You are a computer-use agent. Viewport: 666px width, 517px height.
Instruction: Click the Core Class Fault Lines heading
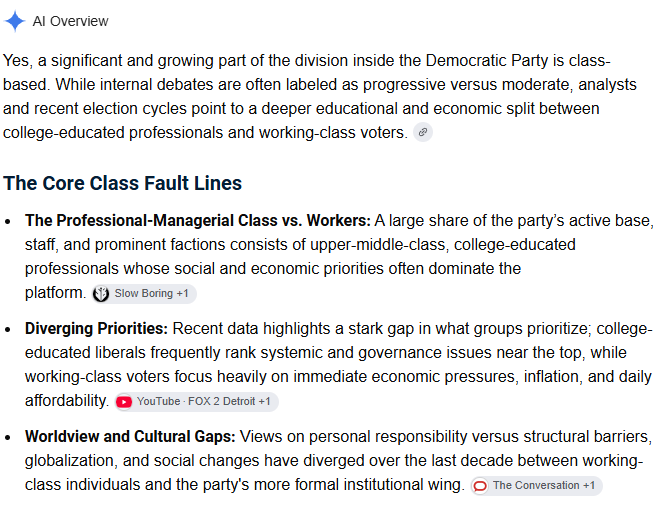(x=122, y=184)
